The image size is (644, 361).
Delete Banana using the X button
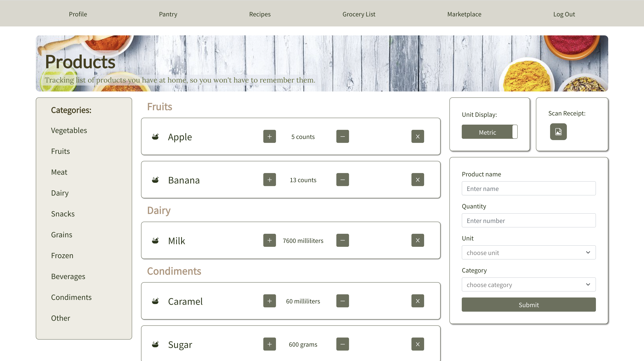tap(418, 180)
